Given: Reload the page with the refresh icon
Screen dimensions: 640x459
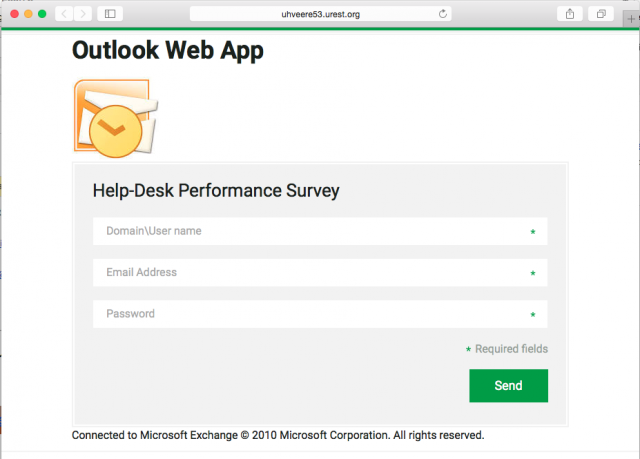Looking at the screenshot, I should coord(443,14).
